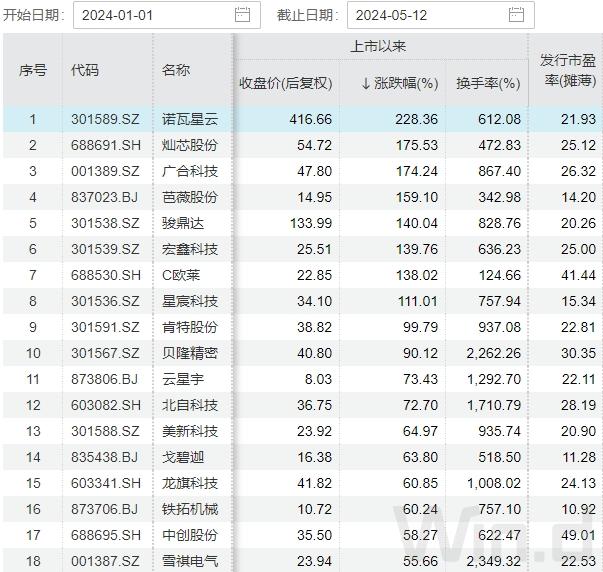The image size is (603, 572).
Task: Click the 龙旗科技 name cell
Action: pyautogui.click(x=190, y=483)
